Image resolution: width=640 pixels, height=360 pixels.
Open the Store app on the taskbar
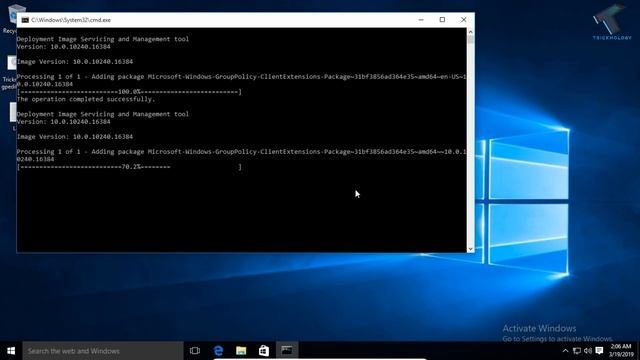[264, 351]
